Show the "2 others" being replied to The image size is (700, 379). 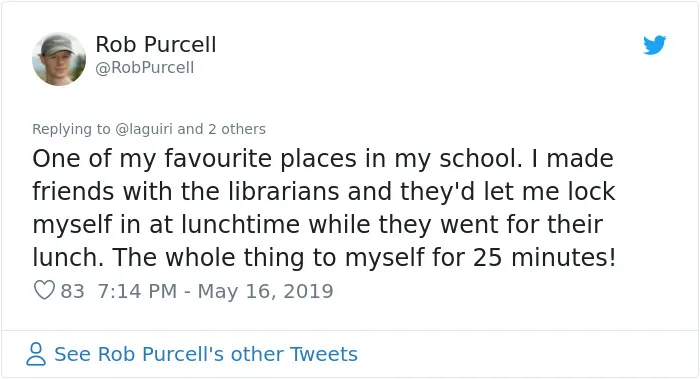coord(237,129)
